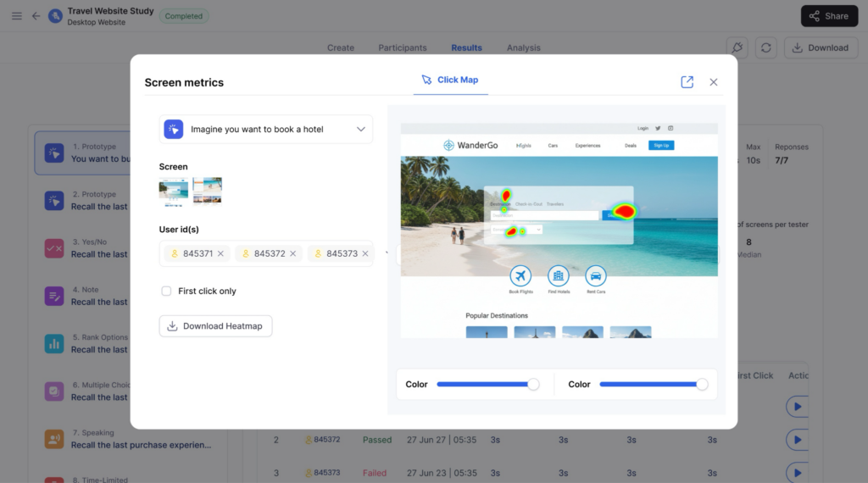868x483 pixels.
Task: Remove user id 845373 chip
Action: [x=365, y=253]
